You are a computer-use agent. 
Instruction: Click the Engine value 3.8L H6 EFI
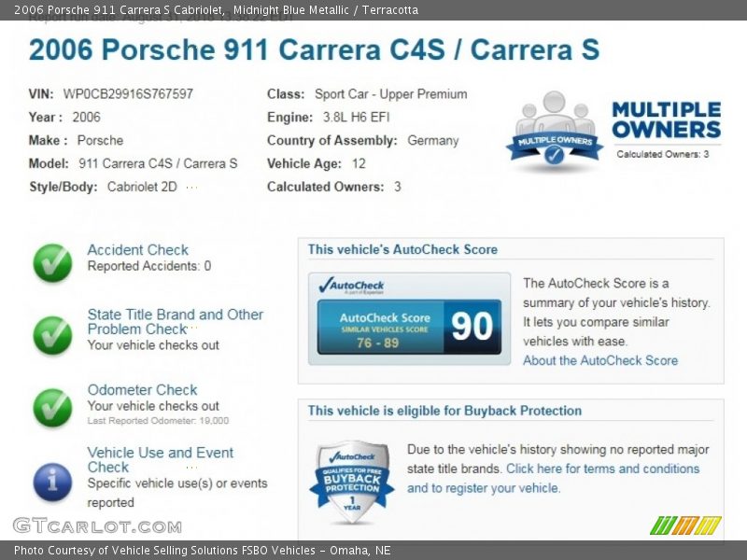coord(357,118)
